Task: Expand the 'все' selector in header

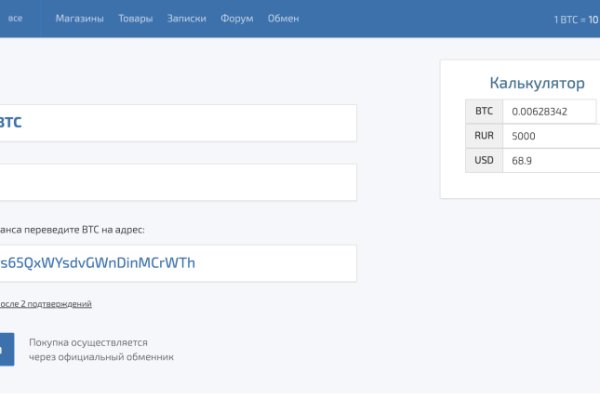Action: (16, 19)
